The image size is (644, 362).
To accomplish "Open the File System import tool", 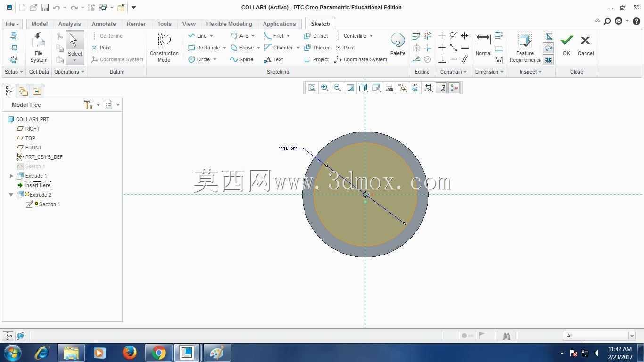I will [39, 48].
